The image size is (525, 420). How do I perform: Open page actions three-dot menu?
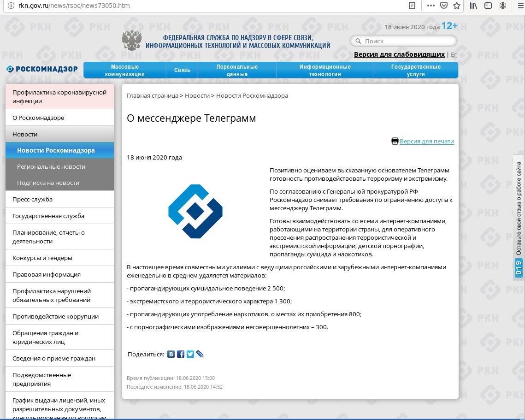[431, 6]
